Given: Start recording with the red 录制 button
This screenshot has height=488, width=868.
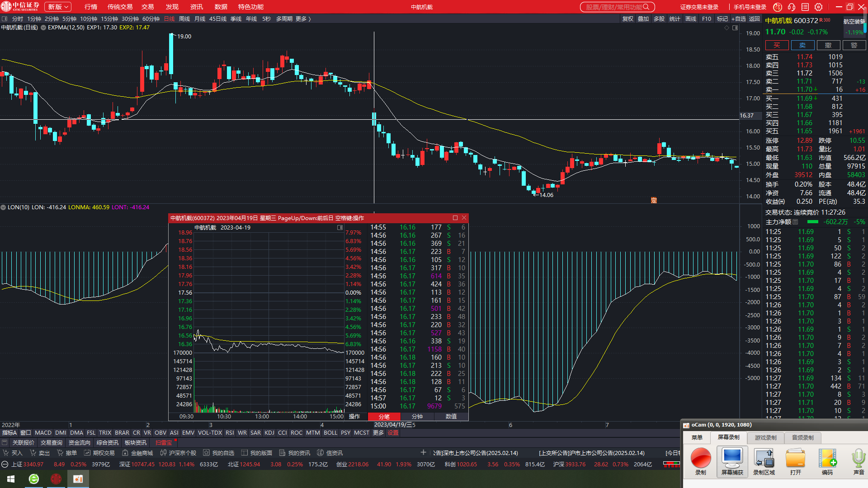Looking at the screenshot, I should click(701, 459).
